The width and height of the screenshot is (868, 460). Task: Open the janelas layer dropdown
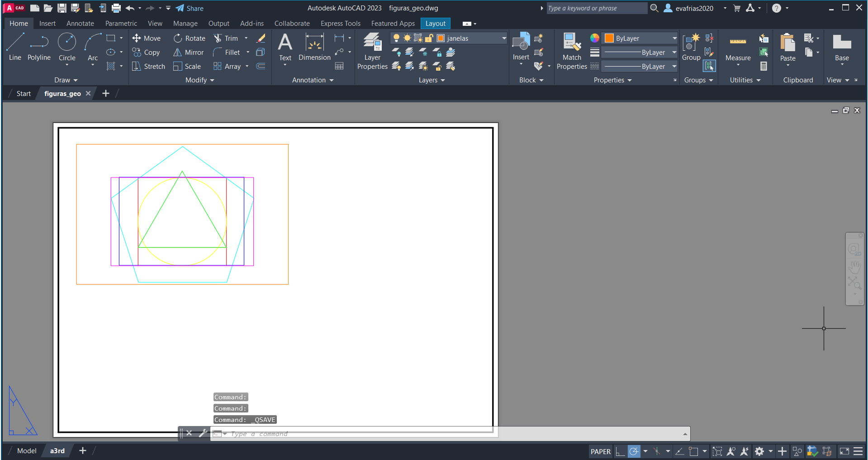(x=504, y=38)
